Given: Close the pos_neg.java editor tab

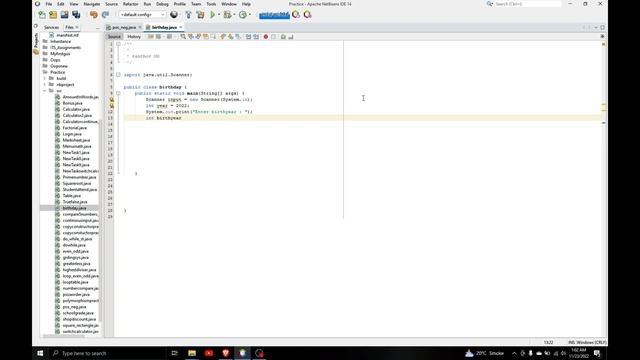Looking at the screenshot, I should click(x=140, y=27).
